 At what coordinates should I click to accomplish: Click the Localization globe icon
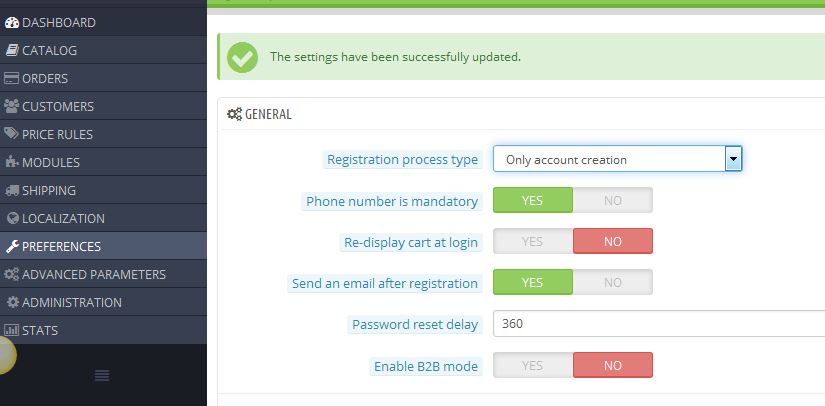tap(12, 218)
